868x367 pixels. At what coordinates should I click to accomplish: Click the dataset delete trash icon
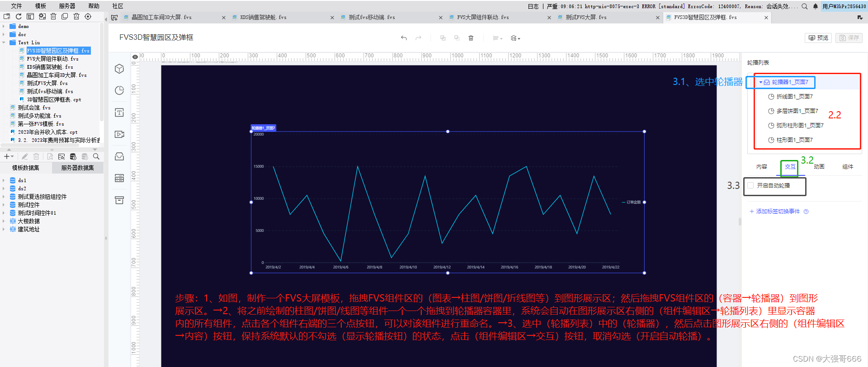pyautogui.click(x=36, y=156)
